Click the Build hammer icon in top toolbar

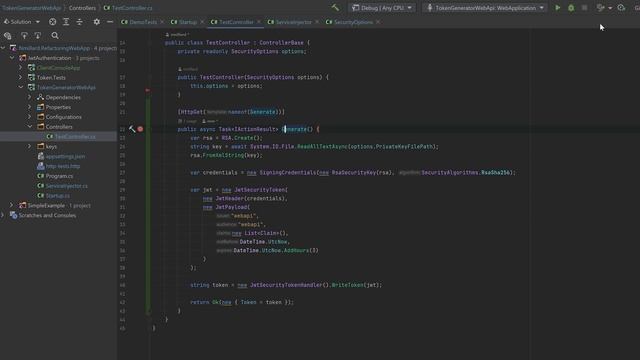pyautogui.click(x=335, y=7)
